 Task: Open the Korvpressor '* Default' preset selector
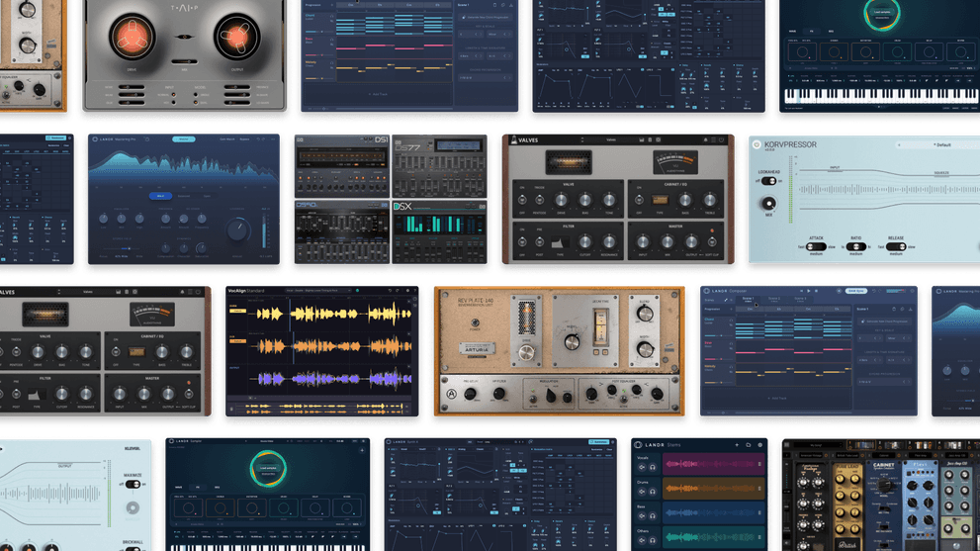pos(941,145)
